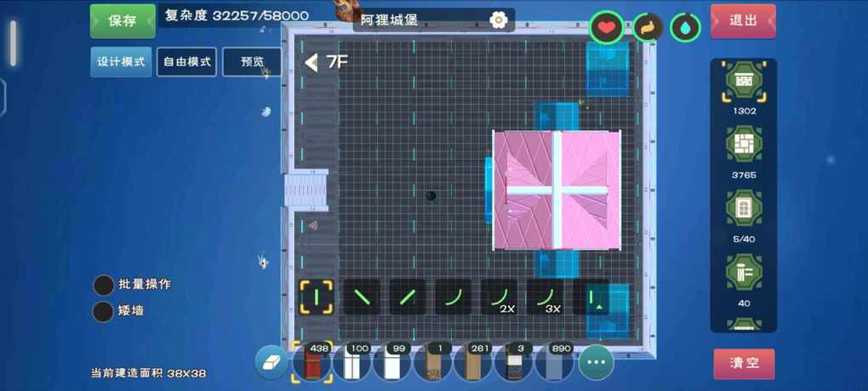This screenshot has width=868, height=391.
Task: Switch to 设计模式 design mode
Action: pyautogui.click(x=121, y=61)
